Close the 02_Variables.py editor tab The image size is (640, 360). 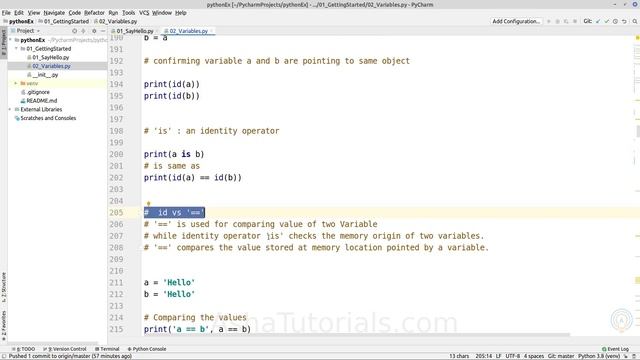211,31
